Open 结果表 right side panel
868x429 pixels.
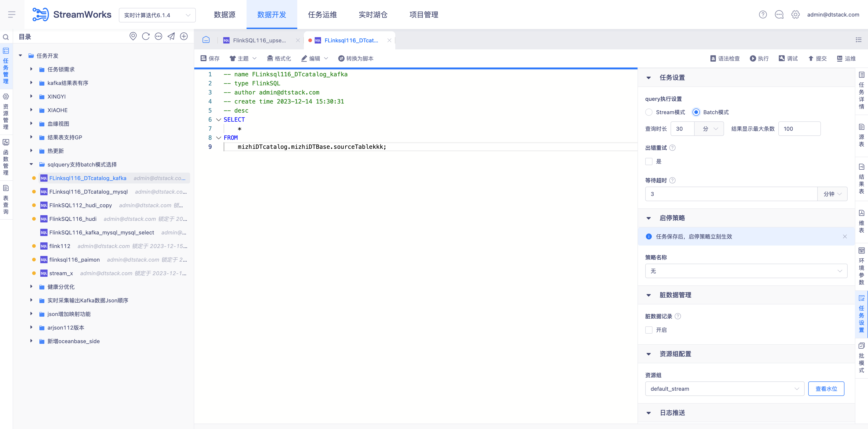click(x=862, y=179)
